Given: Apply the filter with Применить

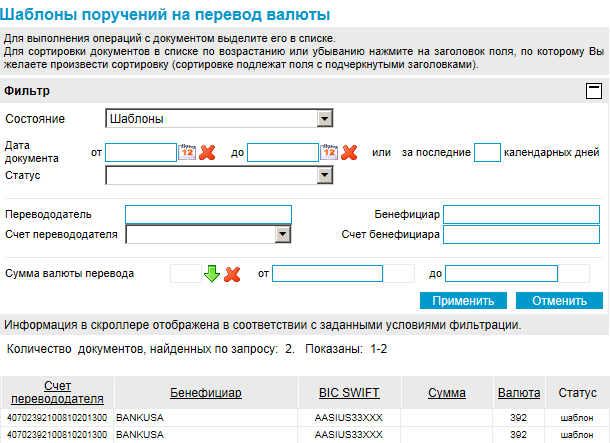Looking at the screenshot, I should 463,301.
